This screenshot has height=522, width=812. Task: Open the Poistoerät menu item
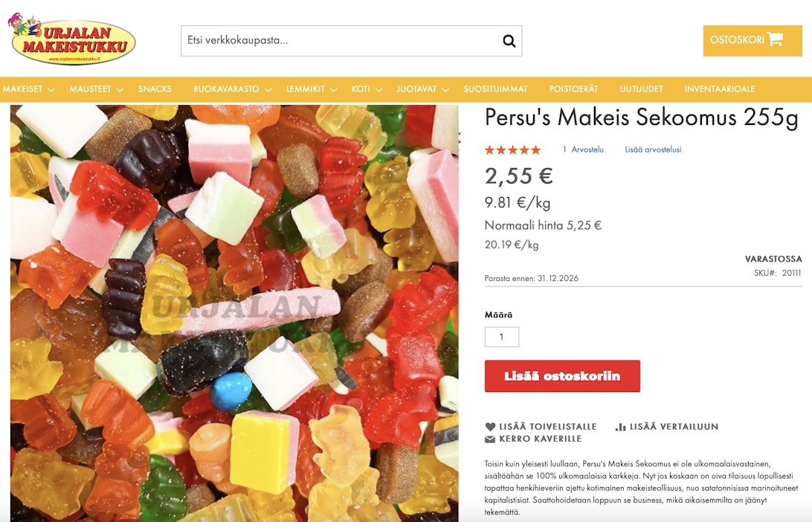573,89
